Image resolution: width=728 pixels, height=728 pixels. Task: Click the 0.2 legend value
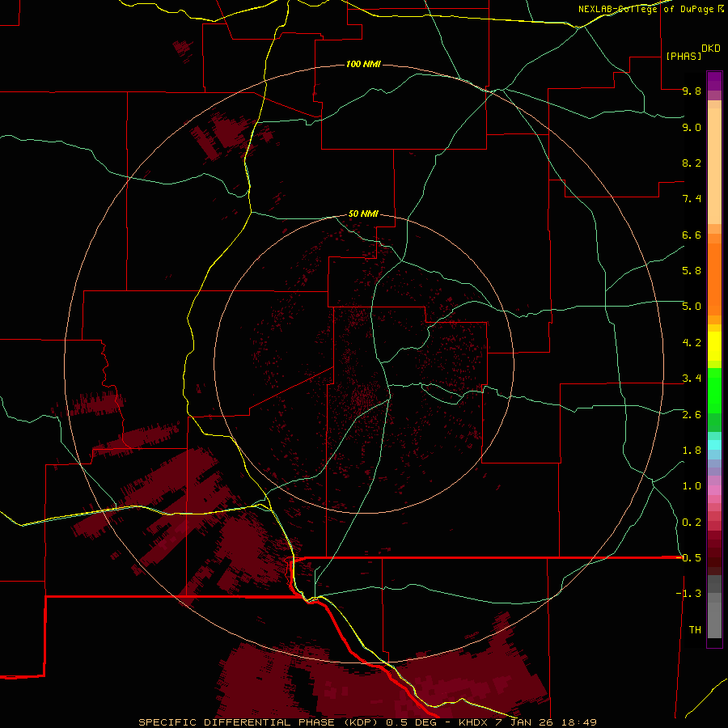tap(692, 523)
